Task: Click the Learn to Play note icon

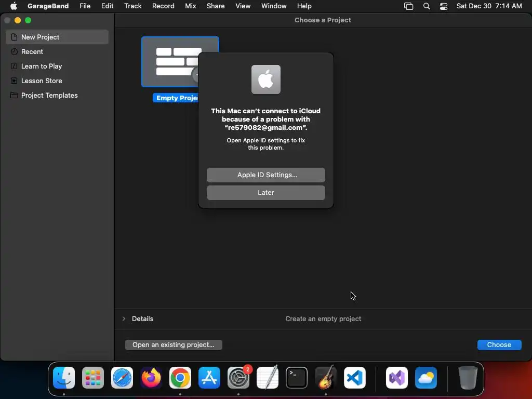Action: pos(14,66)
